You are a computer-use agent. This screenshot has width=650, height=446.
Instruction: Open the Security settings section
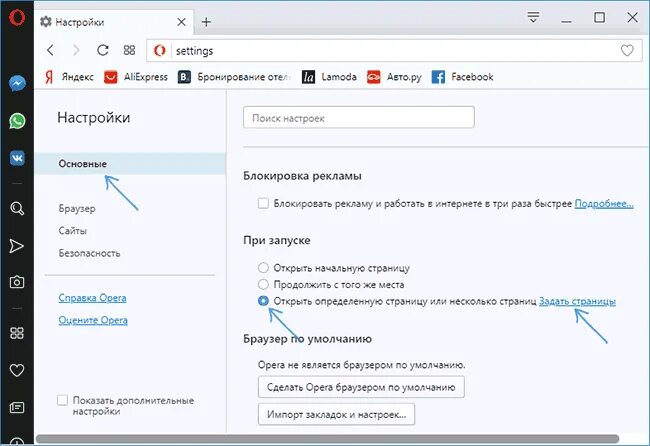click(89, 253)
